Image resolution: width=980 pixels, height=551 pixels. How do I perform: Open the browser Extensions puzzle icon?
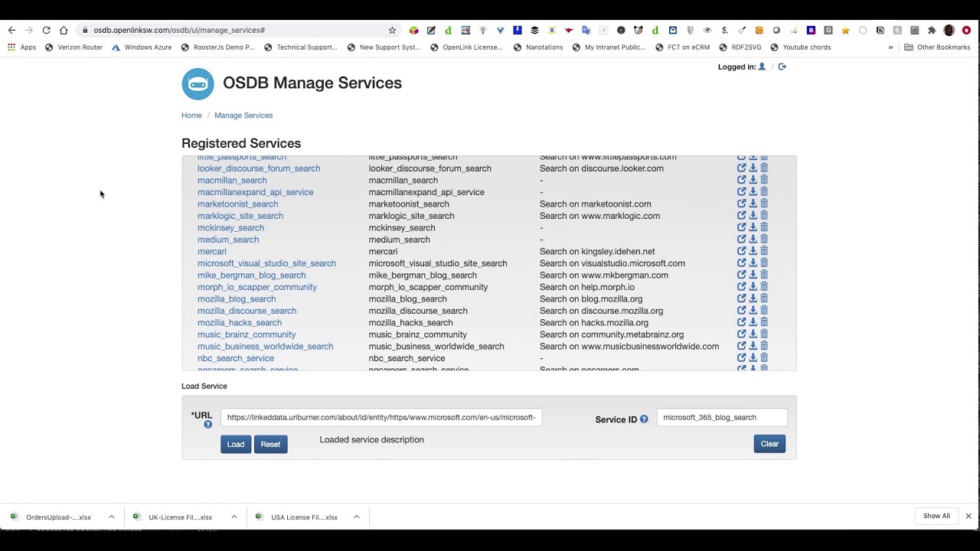pyautogui.click(x=932, y=30)
